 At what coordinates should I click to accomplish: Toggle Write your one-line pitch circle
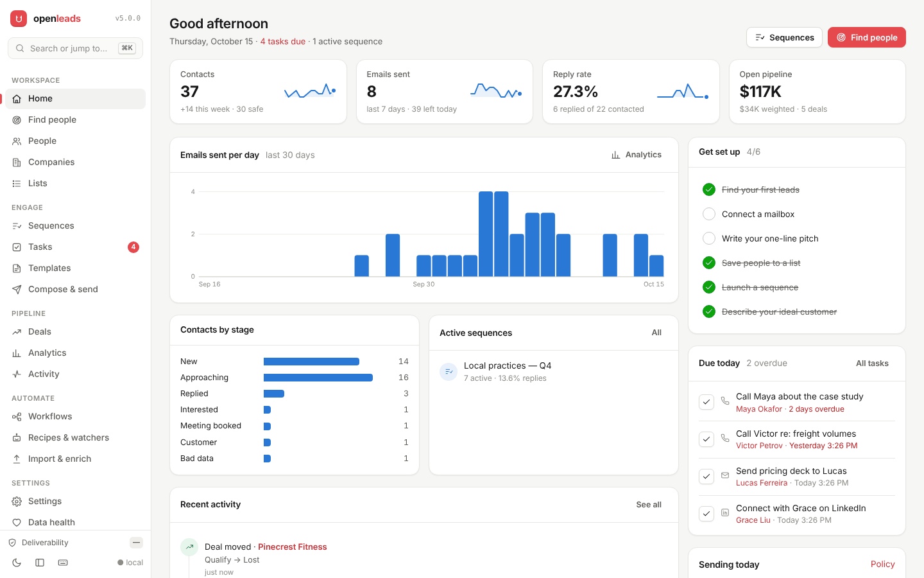click(709, 238)
